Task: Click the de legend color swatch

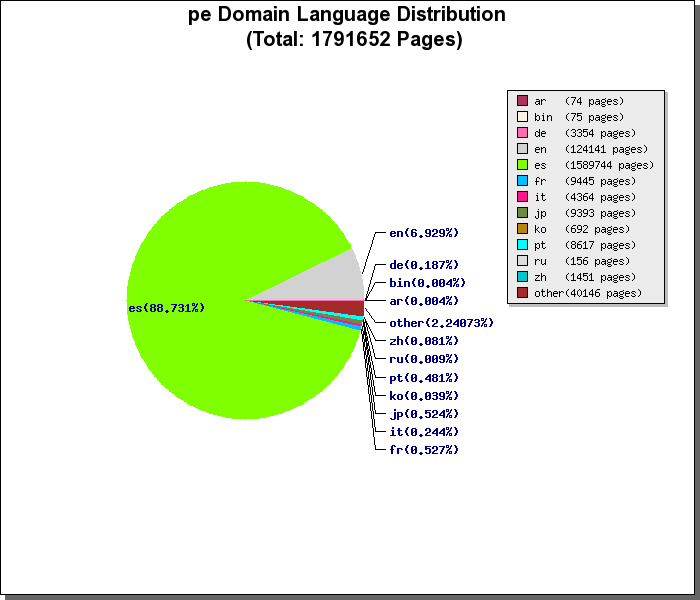Action: click(x=522, y=133)
